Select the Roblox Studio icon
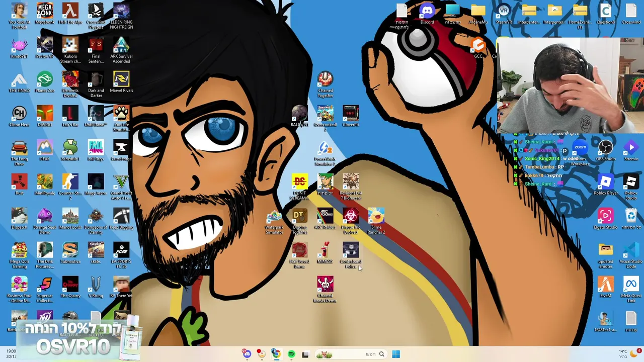Viewport: 644px width, 362px height. (631, 187)
